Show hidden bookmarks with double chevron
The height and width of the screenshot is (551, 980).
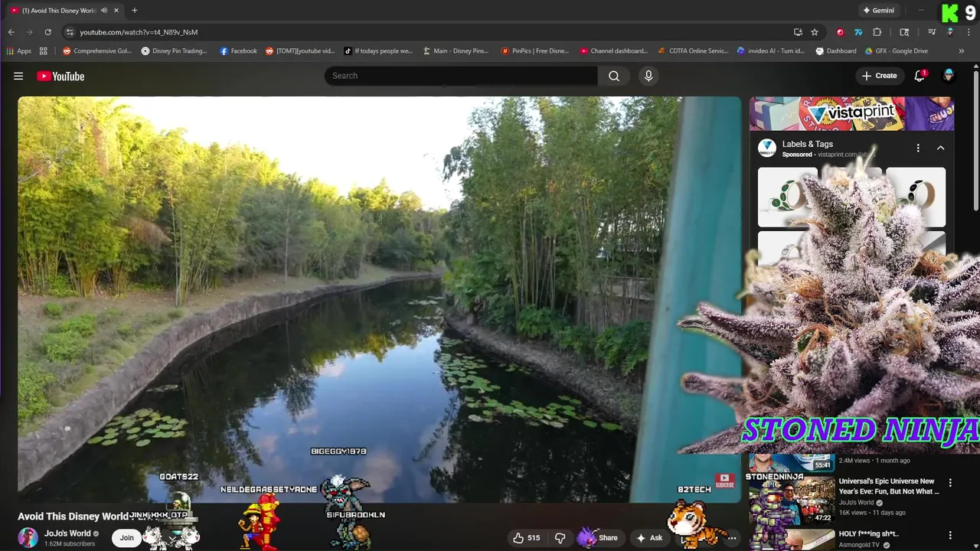[962, 51]
